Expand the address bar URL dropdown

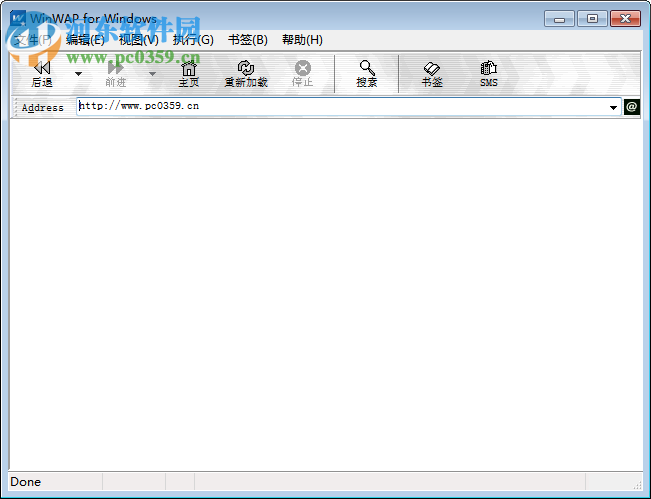click(613, 108)
